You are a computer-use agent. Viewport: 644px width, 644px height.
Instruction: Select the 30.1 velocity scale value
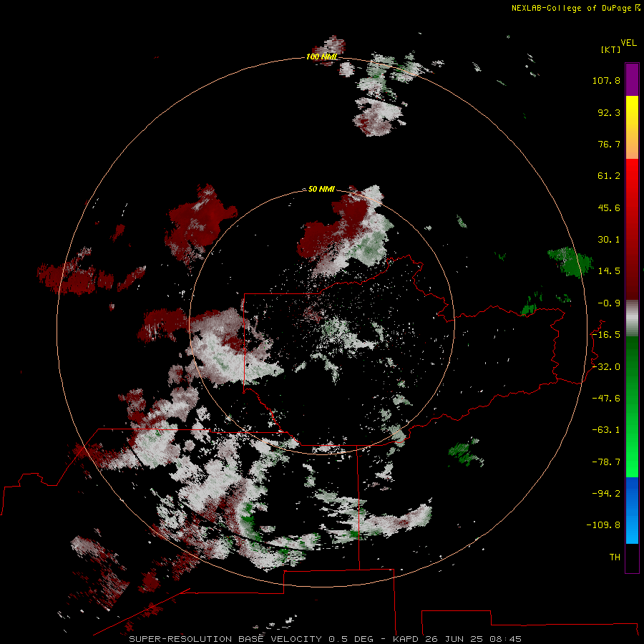(609, 240)
